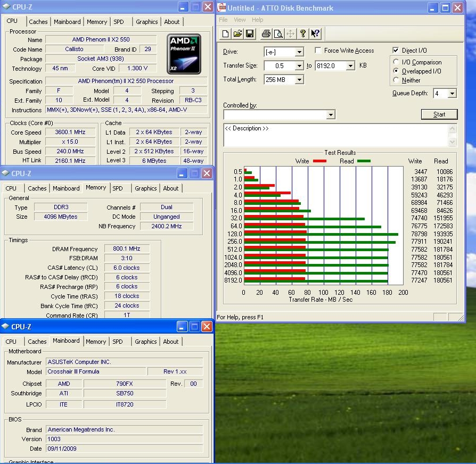The height and width of the screenshot is (464, 476).
Task: Click the bottom CPU-Z Mainboard window title icon
Action: click(x=5, y=326)
